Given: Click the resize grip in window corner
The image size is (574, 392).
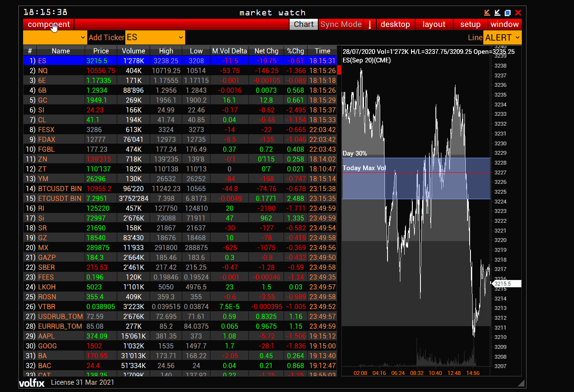Looking at the screenshot, I should [x=521, y=383].
